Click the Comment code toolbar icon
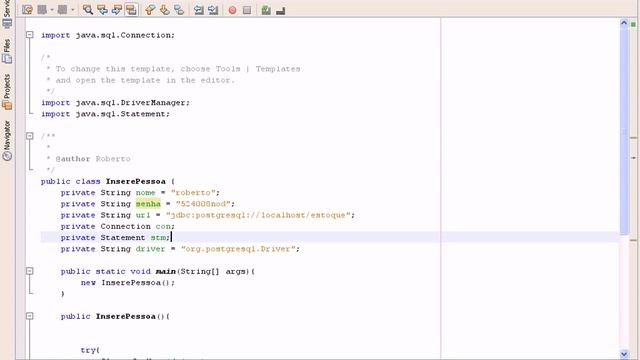The width and height of the screenshot is (640, 360). tap(266, 10)
